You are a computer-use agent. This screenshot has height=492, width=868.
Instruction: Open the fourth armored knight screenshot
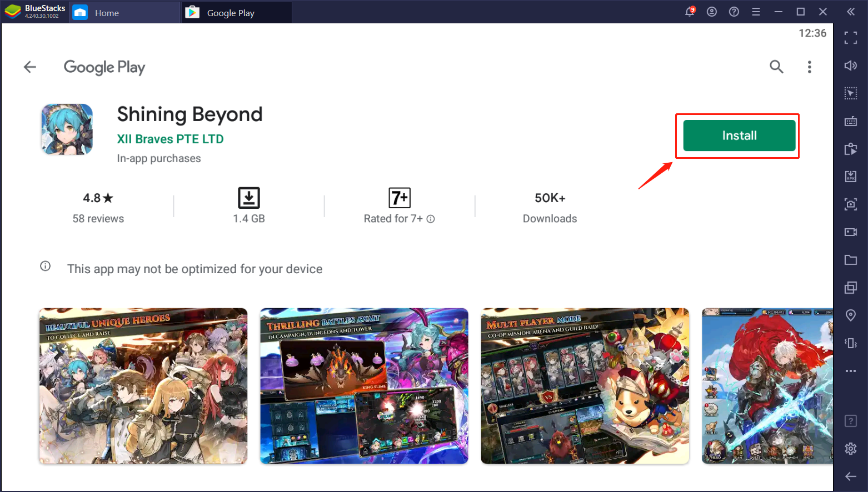(767, 386)
